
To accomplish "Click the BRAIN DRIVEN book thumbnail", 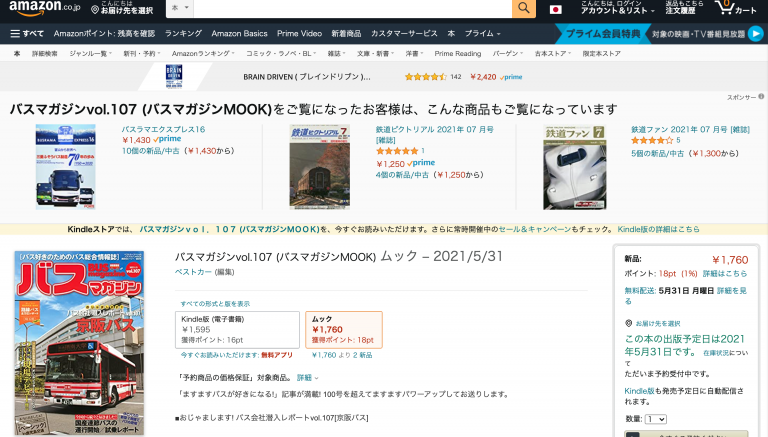I will [174, 76].
